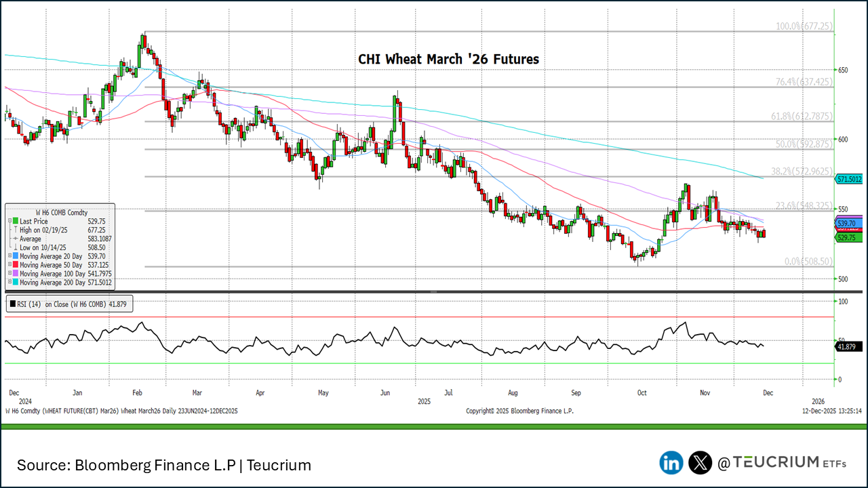Screen dimensions: 868x488
Task: Click the blue 20 Day average swatch
Action: (x=15, y=256)
